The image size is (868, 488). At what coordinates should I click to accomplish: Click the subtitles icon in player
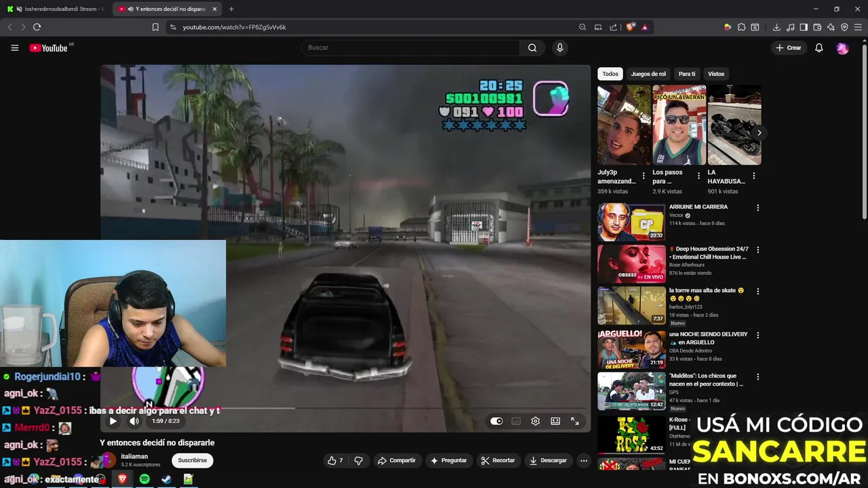(516, 421)
